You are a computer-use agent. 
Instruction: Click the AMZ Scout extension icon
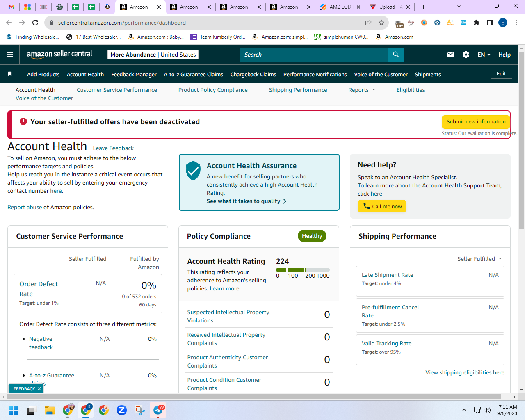(x=450, y=23)
